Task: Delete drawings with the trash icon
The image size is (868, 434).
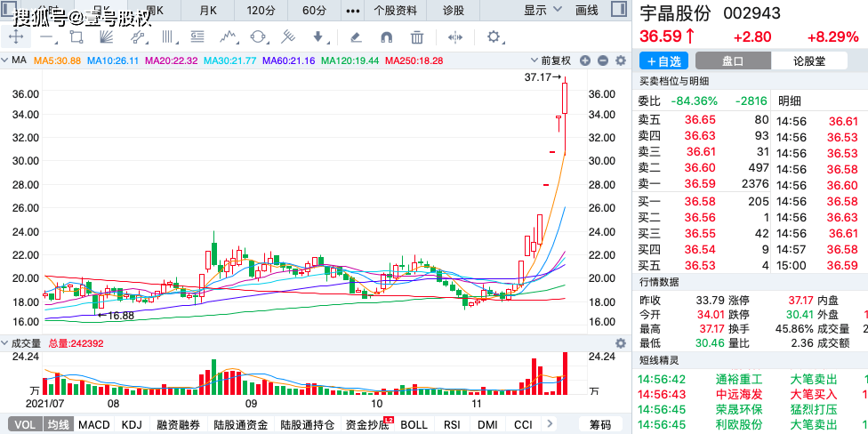Action: coord(417,37)
